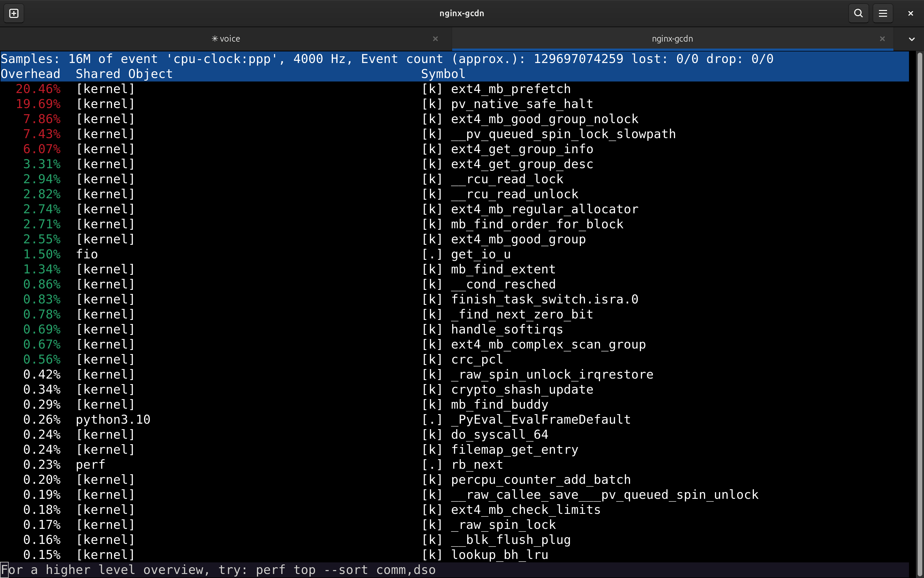Select the ext4_mb_good_group_nolock symbol
This screenshot has height=578, width=924.
coord(545,119)
